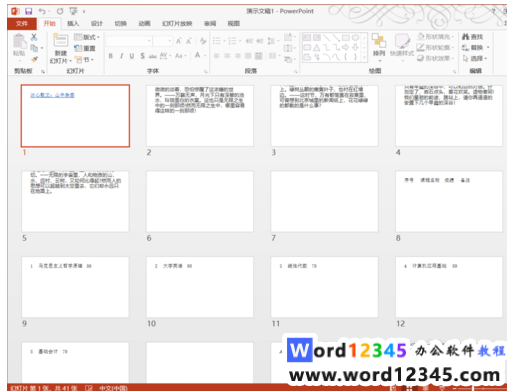The image size is (510, 391).
Task: Click the Shape Outline (形状轮廓) button
Action: pyautogui.click(x=435, y=47)
